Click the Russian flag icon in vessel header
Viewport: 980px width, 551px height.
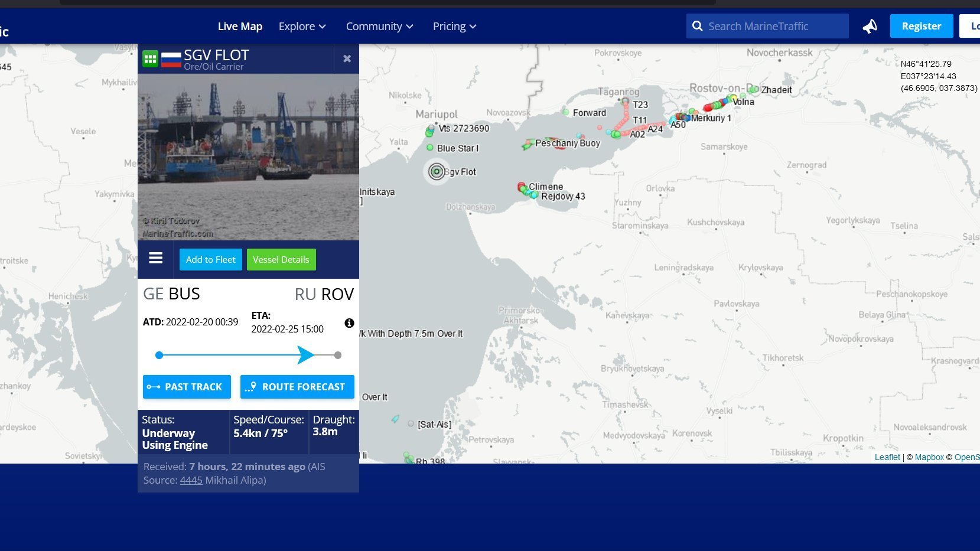(x=171, y=59)
